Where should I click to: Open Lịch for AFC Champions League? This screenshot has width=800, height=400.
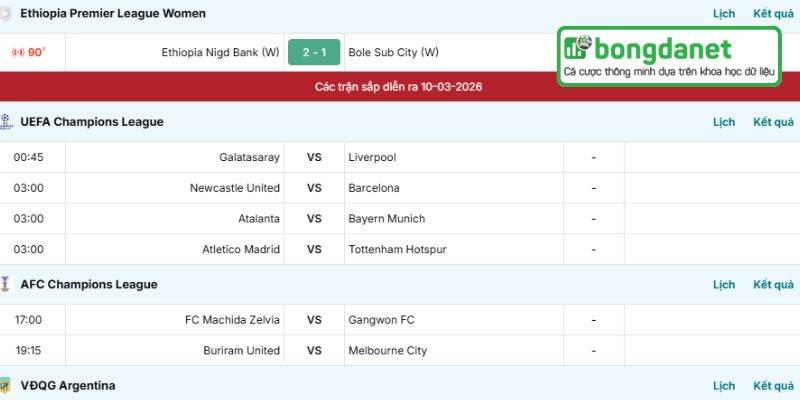click(724, 285)
